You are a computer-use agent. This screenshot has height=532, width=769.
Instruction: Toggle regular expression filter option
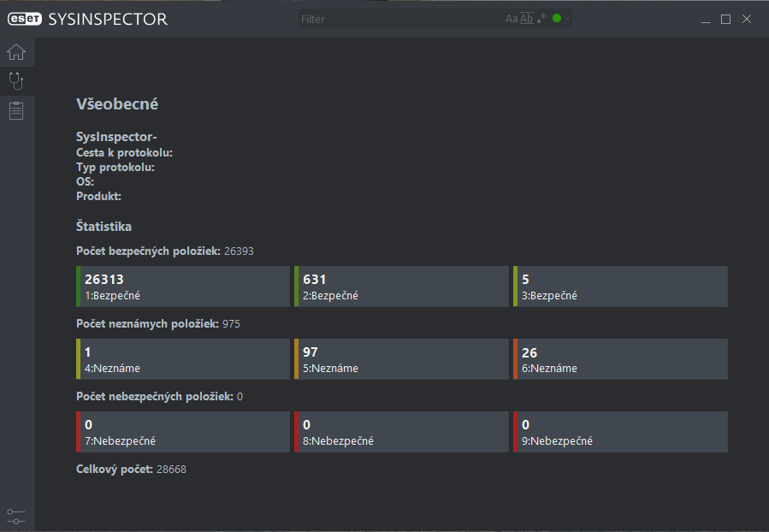[x=542, y=19]
